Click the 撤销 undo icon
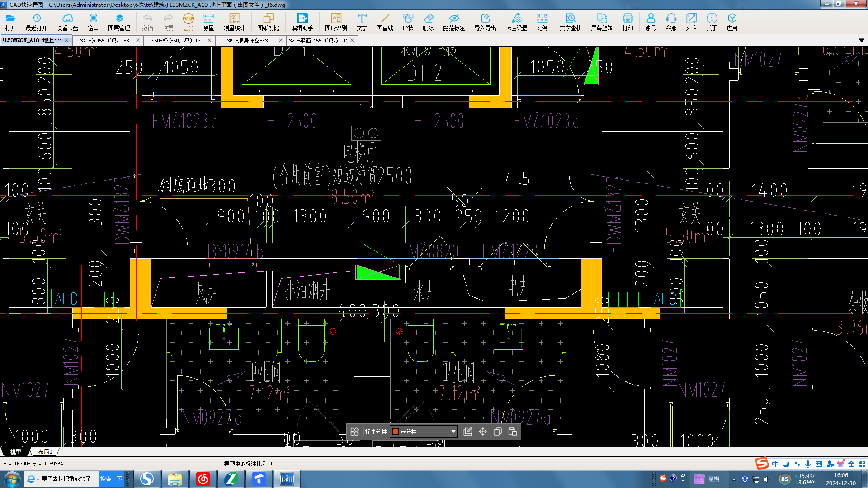Viewport: 868px width, 488px height. point(147,22)
